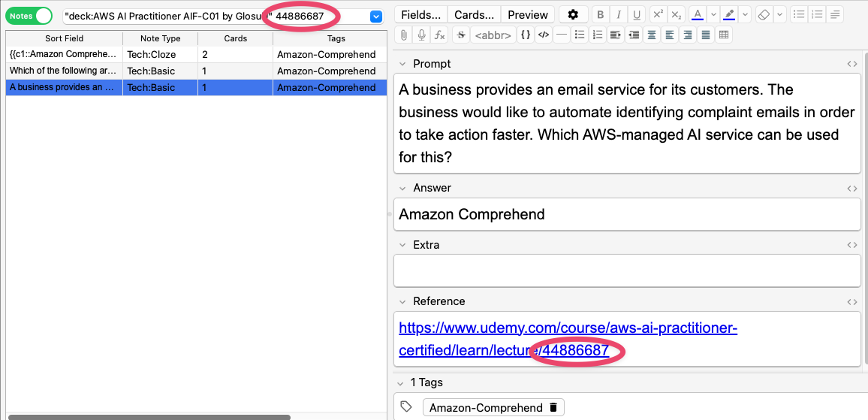Insert a horizontal line
Screen dimensions: 868x420
562,35
